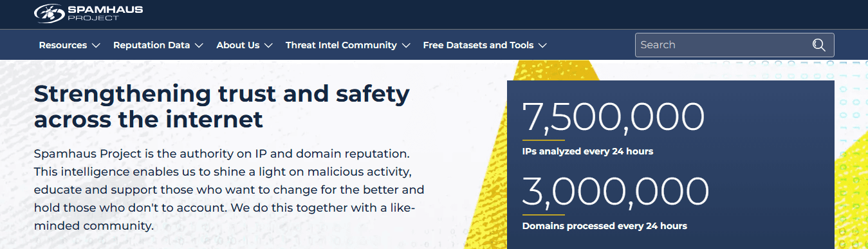Open the Reputation Data menu
Image resolution: width=868 pixels, height=249 pixels.
(x=158, y=45)
